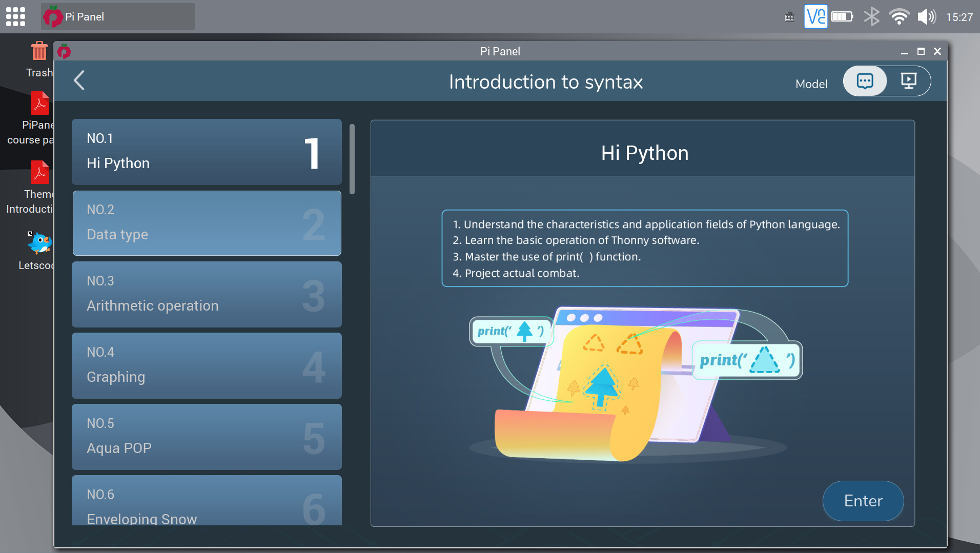This screenshot has height=553, width=980.
Task: Click the lesson list scrollbar thumb
Action: pyautogui.click(x=352, y=159)
